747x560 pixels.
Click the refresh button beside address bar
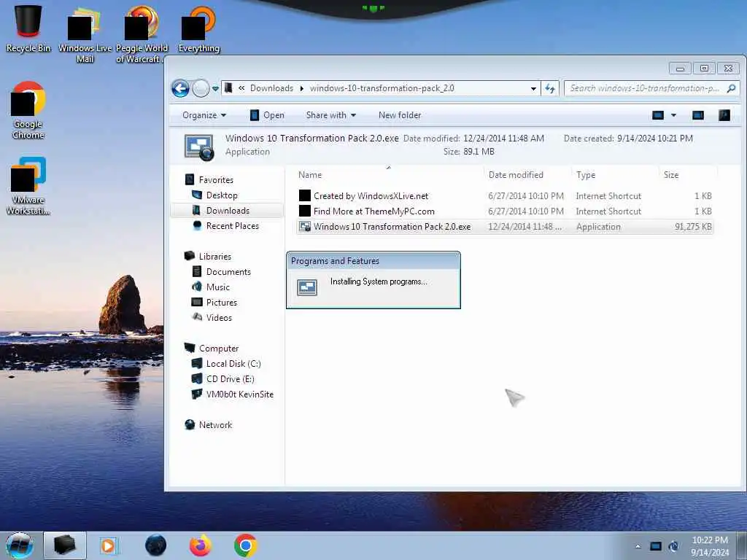pos(550,88)
